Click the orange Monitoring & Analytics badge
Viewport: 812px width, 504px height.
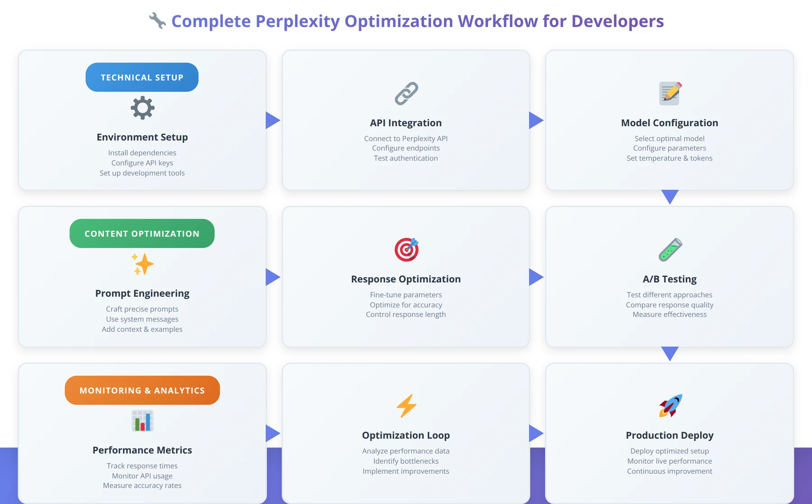tap(142, 390)
